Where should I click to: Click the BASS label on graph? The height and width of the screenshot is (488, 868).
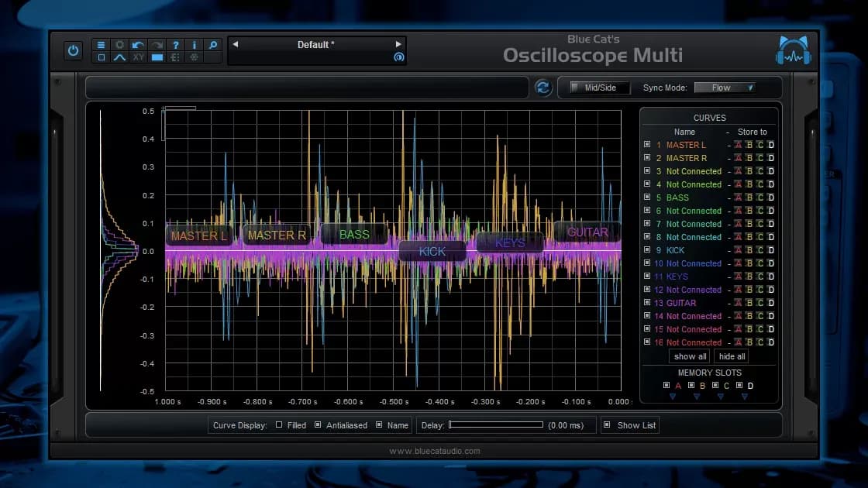pyautogui.click(x=354, y=235)
